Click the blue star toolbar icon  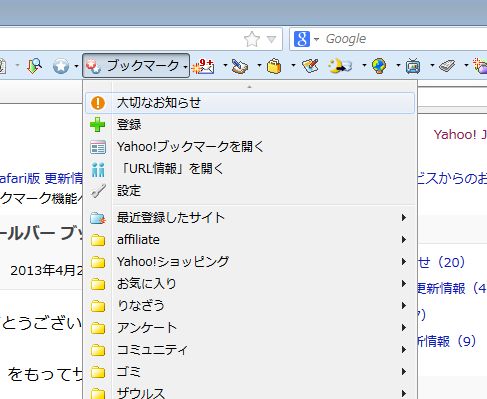[x=61, y=66]
